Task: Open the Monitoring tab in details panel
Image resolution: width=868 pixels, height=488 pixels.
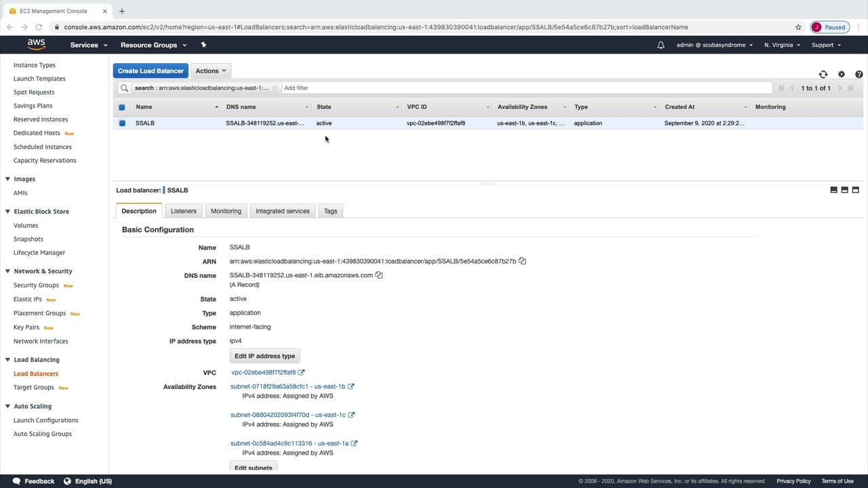Action: 226,211
